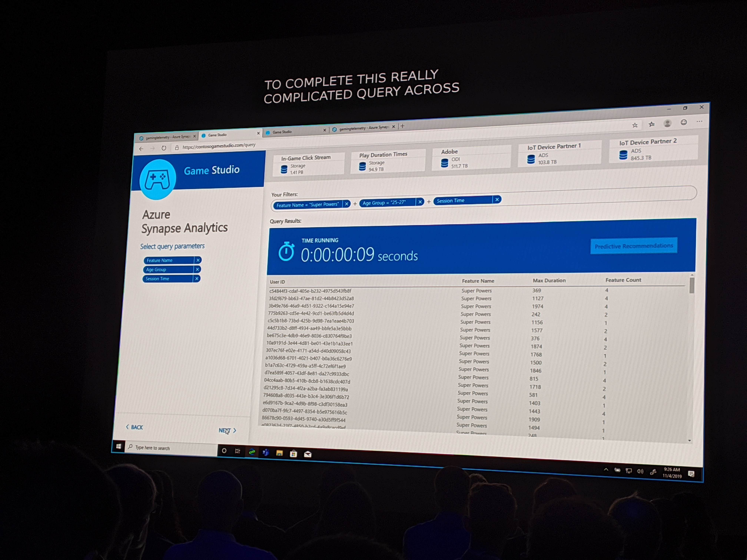Go to the previous step with BACK
The width and height of the screenshot is (747, 560).
click(x=134, y=427)
